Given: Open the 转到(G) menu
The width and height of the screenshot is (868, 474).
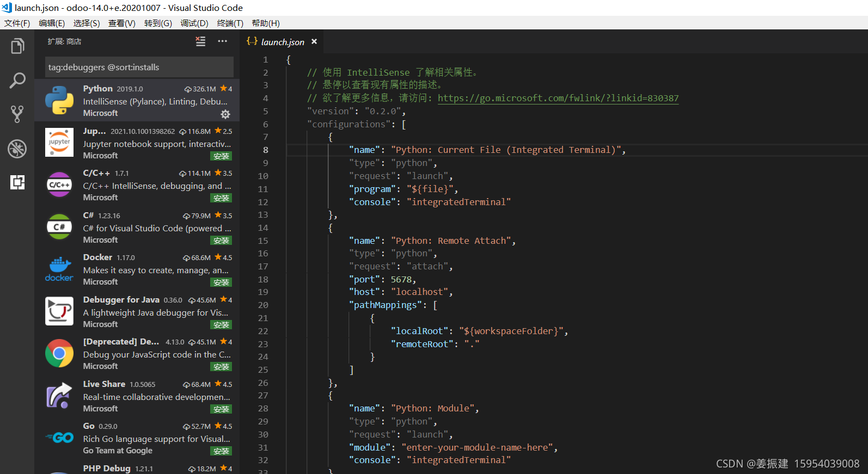Looking at the screenshot, I should point(158,23).
